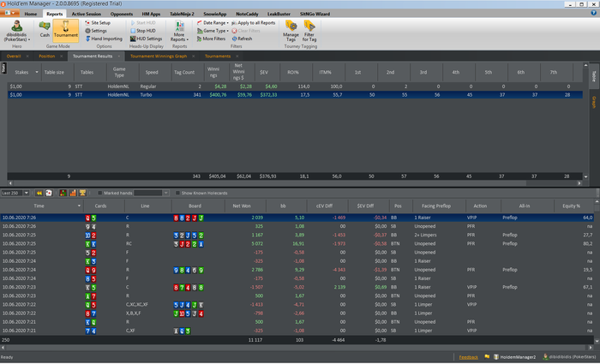This screenshot has height=364, width=600.
Task: Sort by the Equity % column header
Action: point(572,206)
